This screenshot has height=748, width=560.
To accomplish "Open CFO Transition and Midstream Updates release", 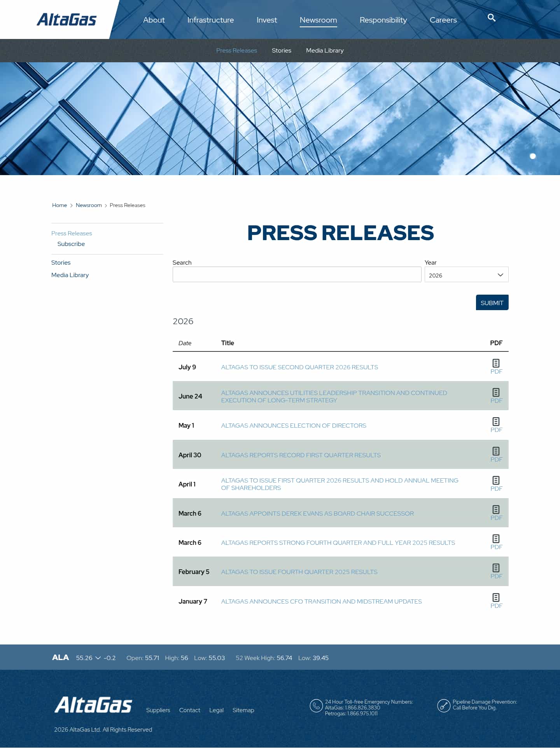I will [x=321, y=601].
